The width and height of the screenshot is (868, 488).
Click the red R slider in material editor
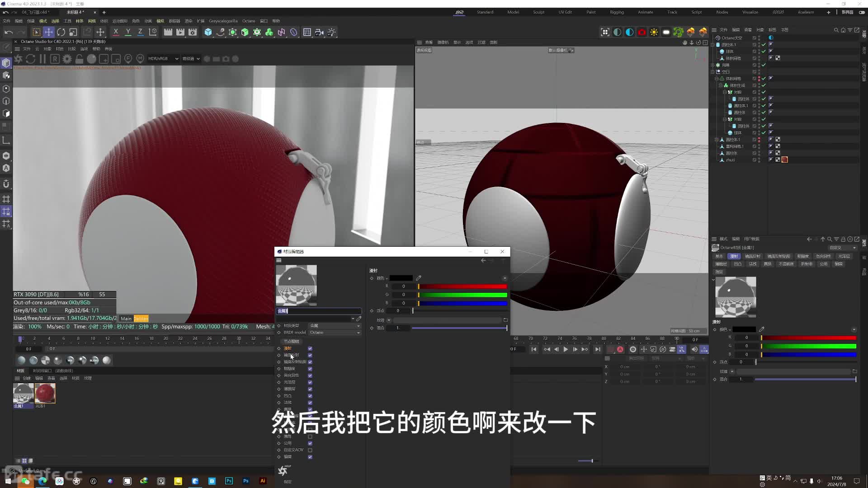(462, 286)
